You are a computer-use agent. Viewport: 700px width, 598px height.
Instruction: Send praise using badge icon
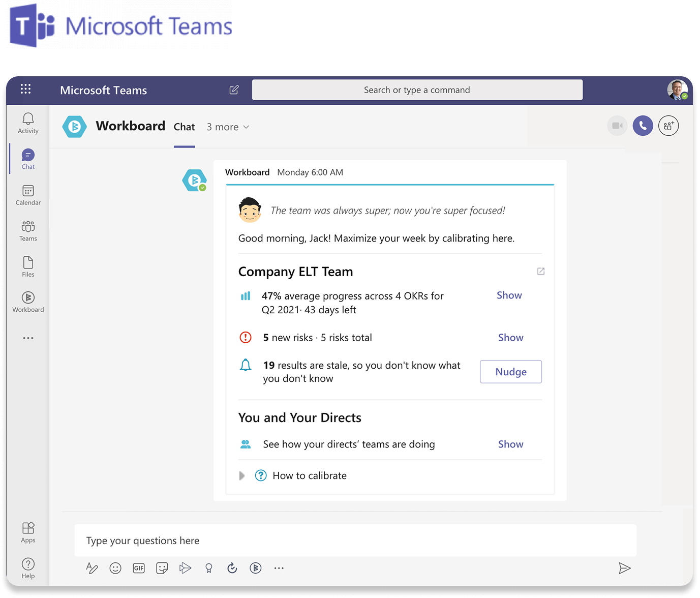click(209, 568)
